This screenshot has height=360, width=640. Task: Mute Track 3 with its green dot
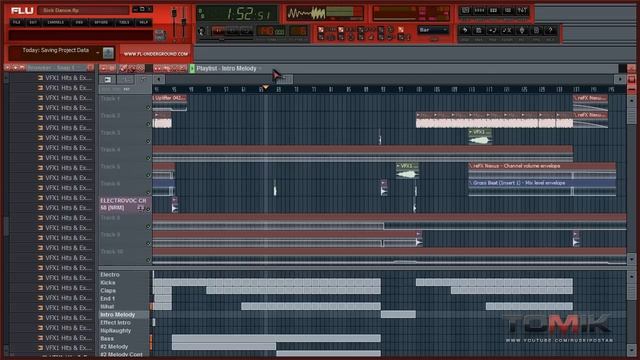click(x=148, y=141)
